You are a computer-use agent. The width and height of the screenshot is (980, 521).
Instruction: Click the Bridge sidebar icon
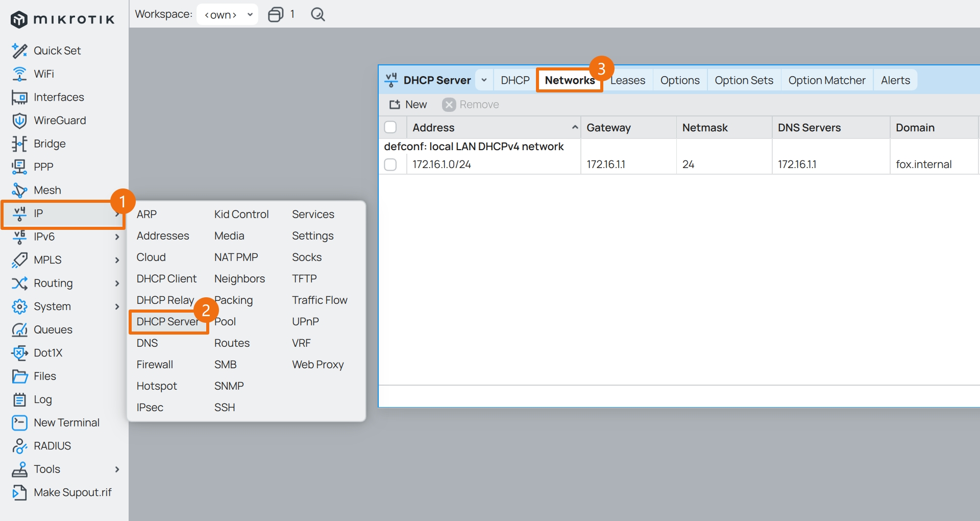coord(19,144)
